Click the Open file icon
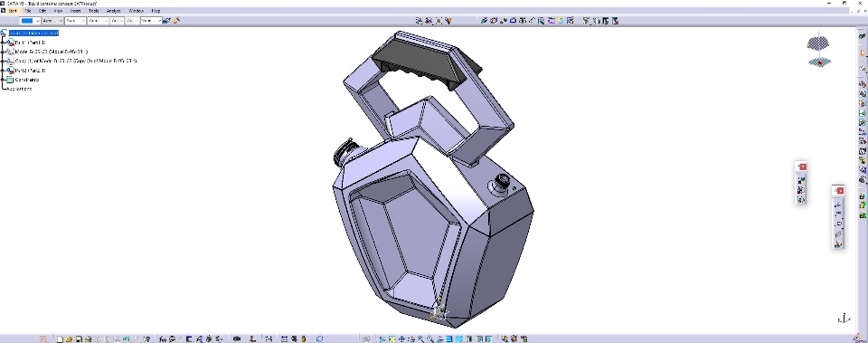The image size is (868, 343). point(69,338)
